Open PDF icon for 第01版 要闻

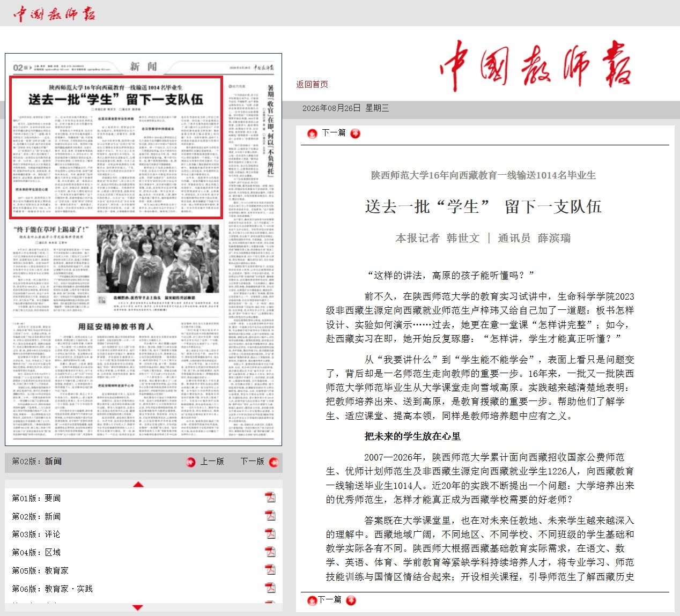[270, 497]
